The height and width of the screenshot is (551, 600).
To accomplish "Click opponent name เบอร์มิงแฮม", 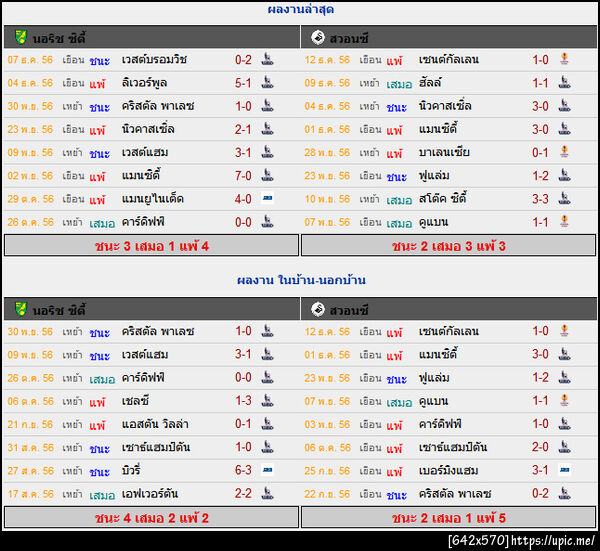I will 448,470.
